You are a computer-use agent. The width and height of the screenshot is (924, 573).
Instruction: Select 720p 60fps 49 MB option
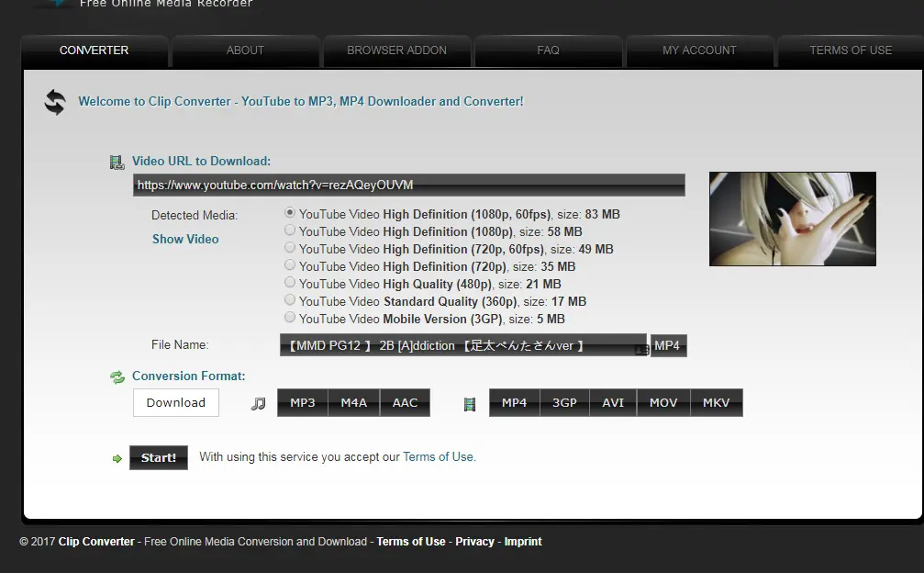tap(289, 247)
